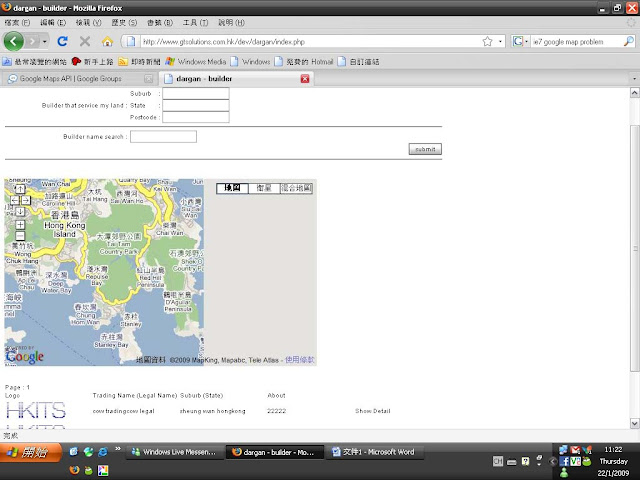Click the submit button
The height and width of the screenshot is (480, 640).
(x=425, y=149)
